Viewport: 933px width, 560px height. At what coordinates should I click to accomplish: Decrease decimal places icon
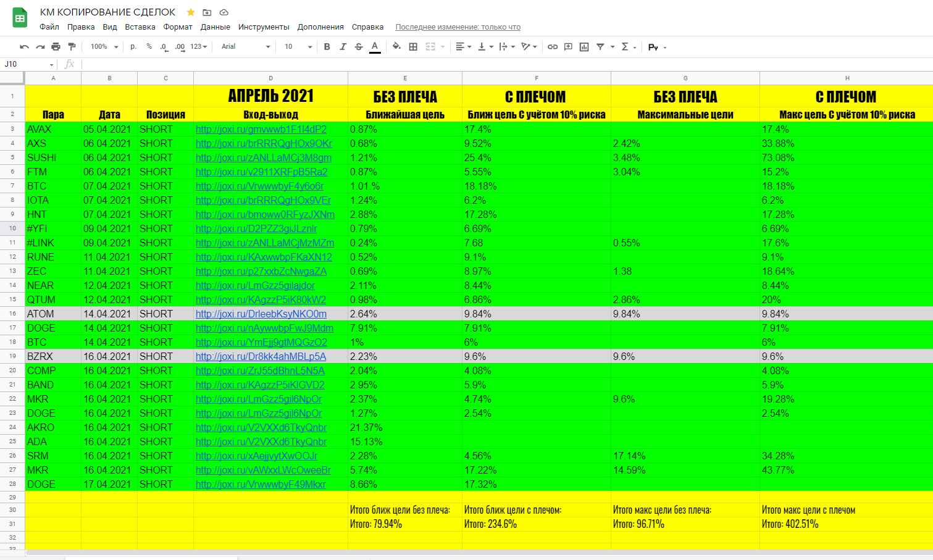click(164, 47)
